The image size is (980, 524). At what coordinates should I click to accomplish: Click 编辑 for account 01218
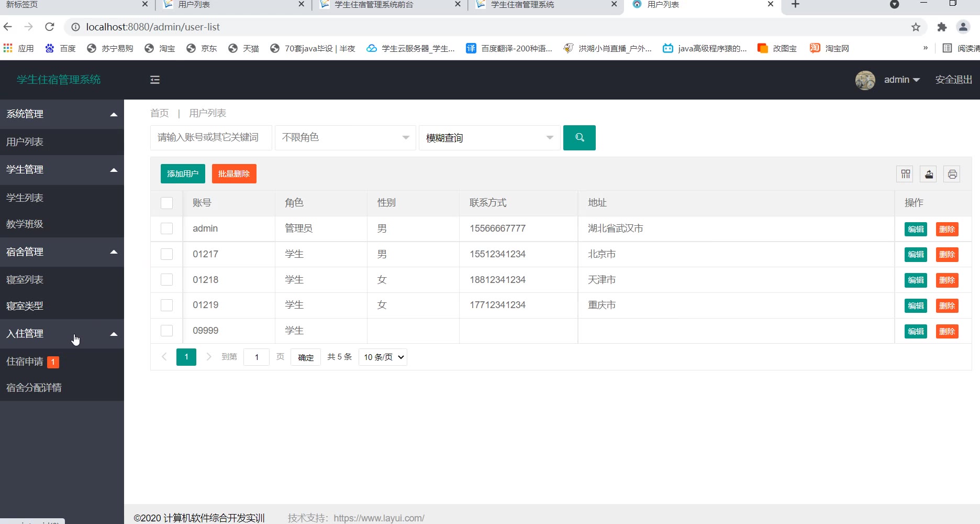[x=916, y=280]
